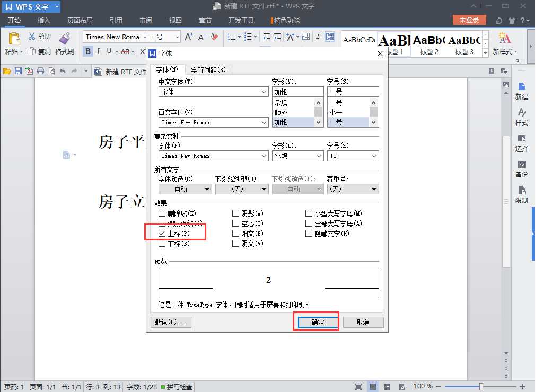The image size is (543, 392).
Task: Open Print Preview icon
Action: coord(51,72)
